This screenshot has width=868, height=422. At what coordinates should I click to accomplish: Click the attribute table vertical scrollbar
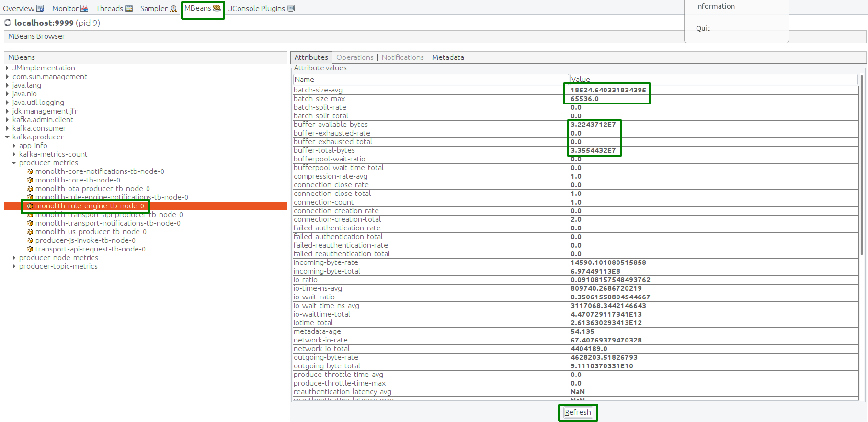(862, 192)
